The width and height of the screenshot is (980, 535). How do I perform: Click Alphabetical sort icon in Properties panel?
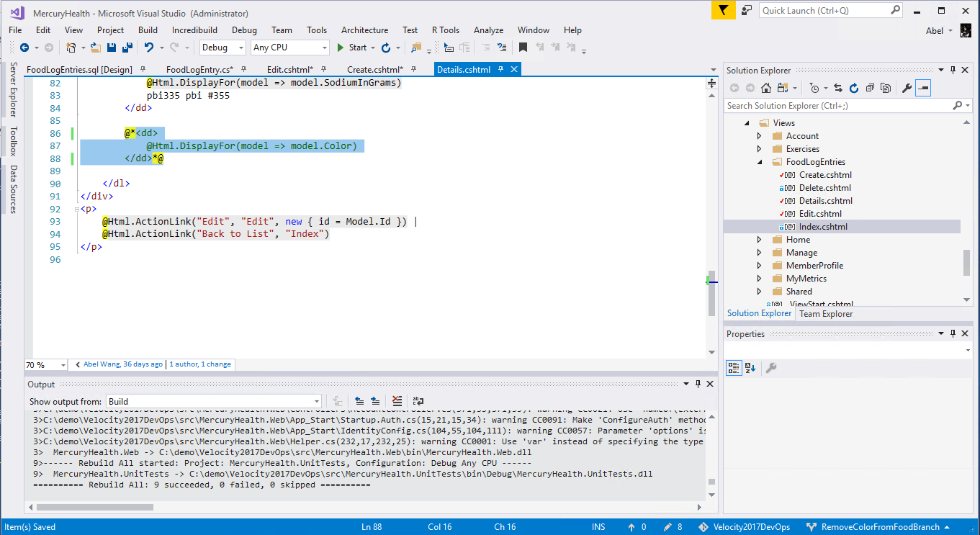tap(750, 368)
